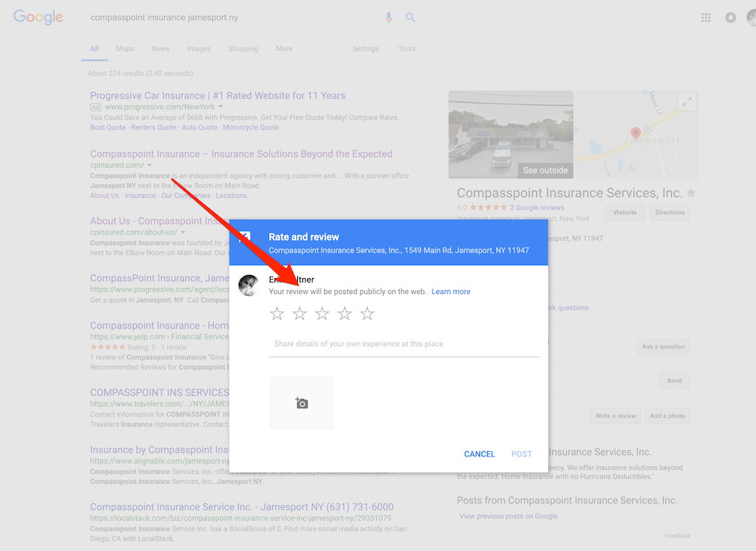
Task: Open the Insurance by Compasspoint alignable result
Action: click(x=159, y=450)
